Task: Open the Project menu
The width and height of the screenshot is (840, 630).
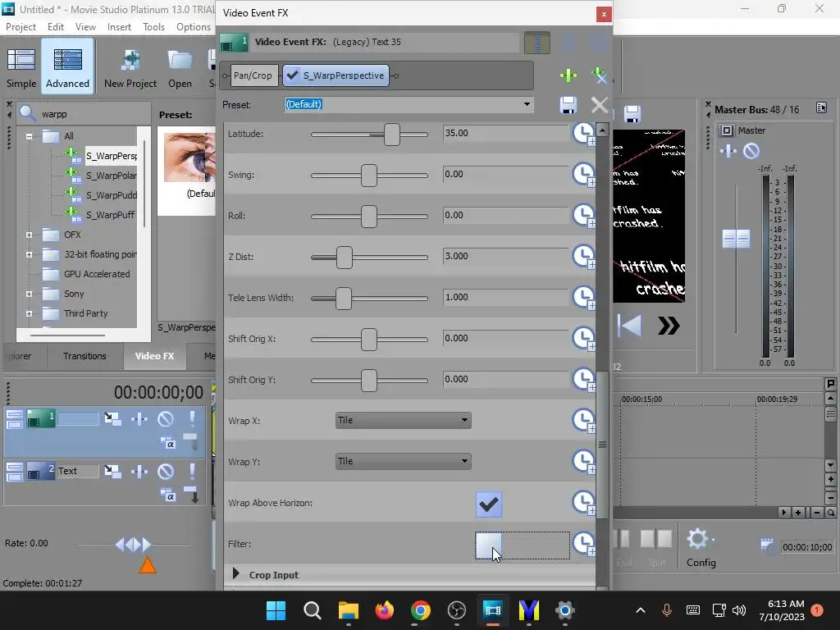Action: 21,27
